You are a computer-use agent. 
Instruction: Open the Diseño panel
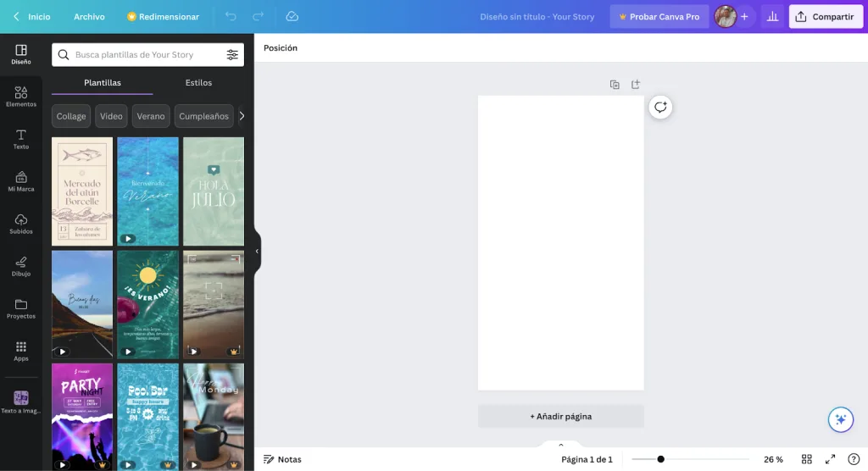click(21, 54)
